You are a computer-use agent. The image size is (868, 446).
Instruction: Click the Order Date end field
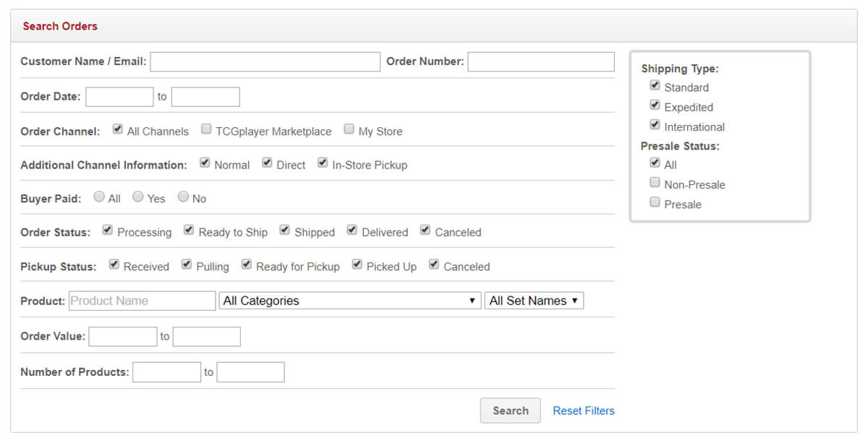pyautogui.click(x=205, y=97)
